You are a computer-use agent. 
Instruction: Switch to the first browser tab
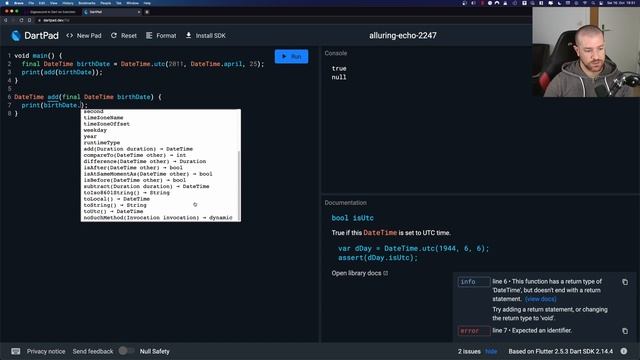(51, 12)
